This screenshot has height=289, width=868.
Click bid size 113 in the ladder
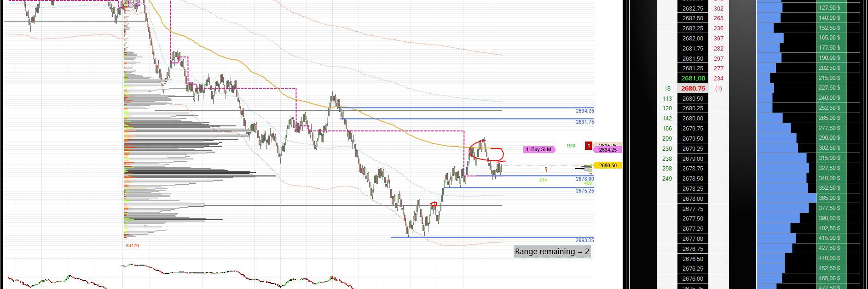tap(667, 99)
